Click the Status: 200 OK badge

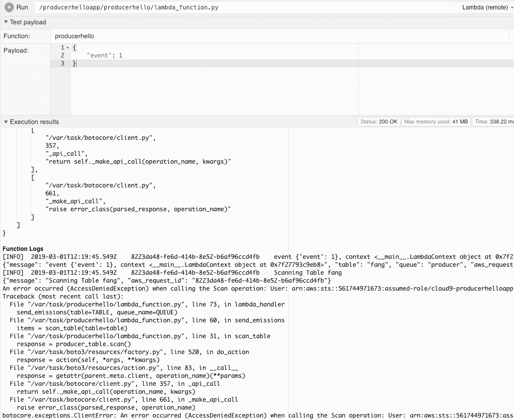point(379,121)
